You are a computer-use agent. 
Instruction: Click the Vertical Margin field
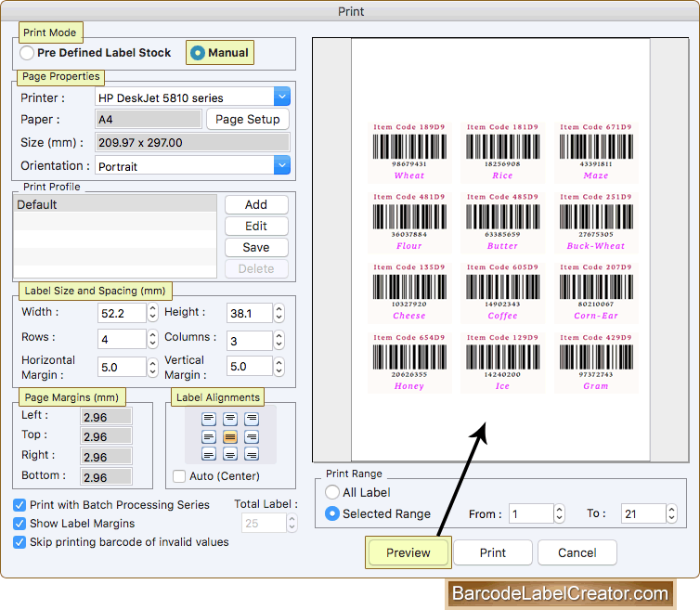250,366
